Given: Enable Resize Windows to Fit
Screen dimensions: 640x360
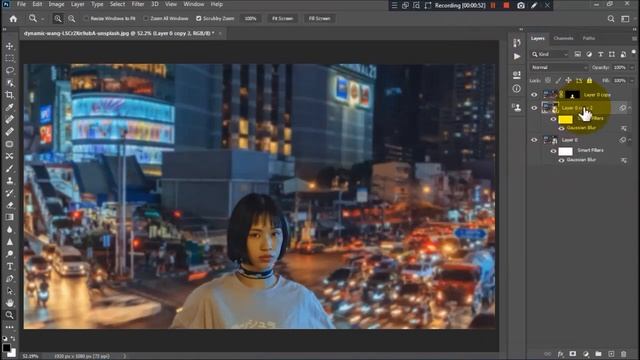Looking at the screenshot, I should 87,19.
